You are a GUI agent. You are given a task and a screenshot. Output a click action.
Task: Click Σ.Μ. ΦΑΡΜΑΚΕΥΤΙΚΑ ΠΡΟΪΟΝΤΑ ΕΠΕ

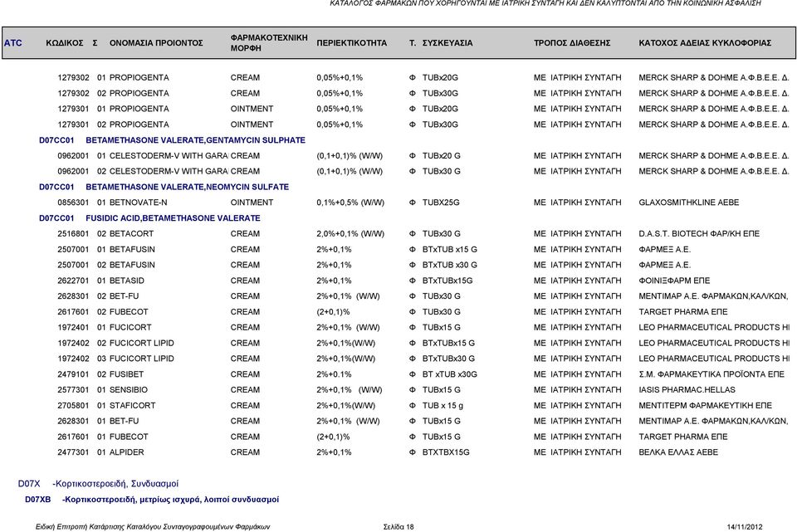coord(711,374)
